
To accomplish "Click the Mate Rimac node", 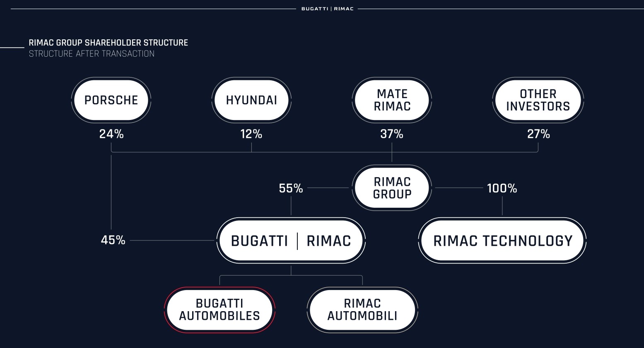I will click(392, 100).
